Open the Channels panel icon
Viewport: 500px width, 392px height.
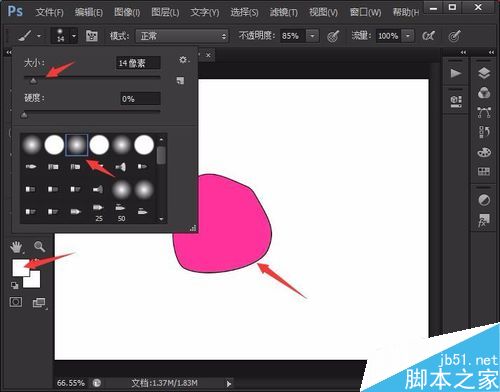[484, 93]
